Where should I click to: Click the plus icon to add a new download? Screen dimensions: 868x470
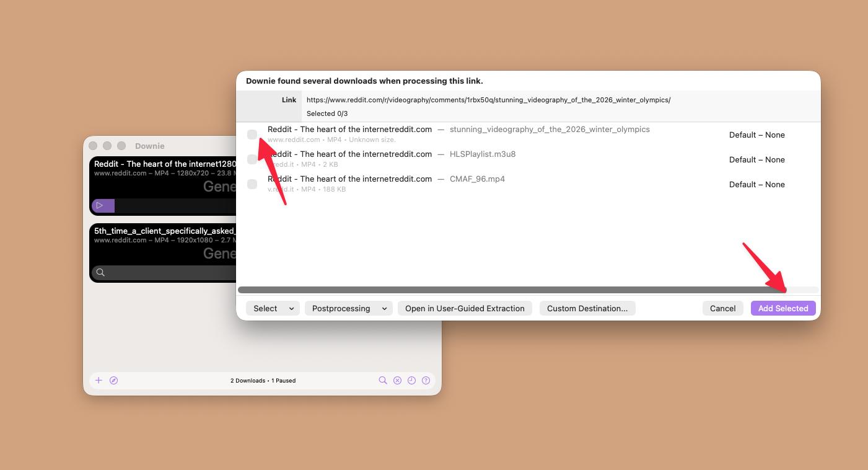[x=99, y=380]
